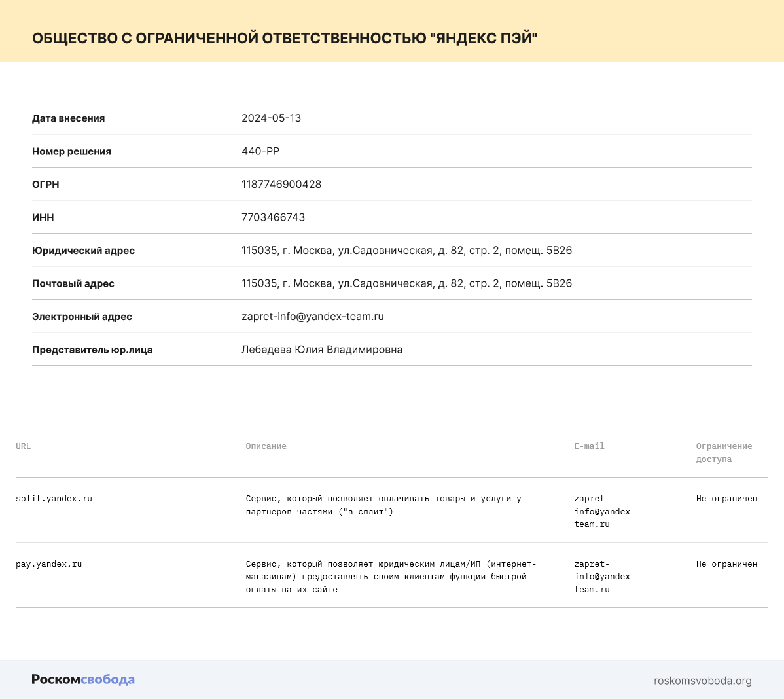Click the 'Номер решения' label

[x=71, y=151]
